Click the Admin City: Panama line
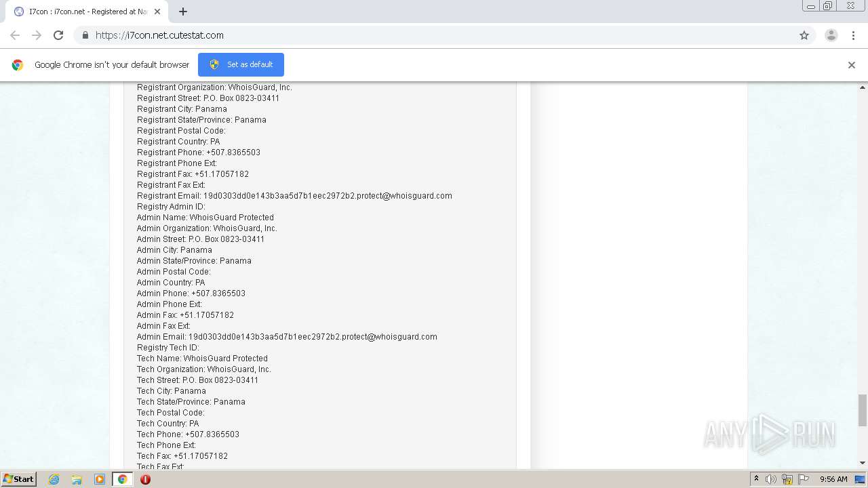This screenshot has width=868, height=488. point(174,250)
